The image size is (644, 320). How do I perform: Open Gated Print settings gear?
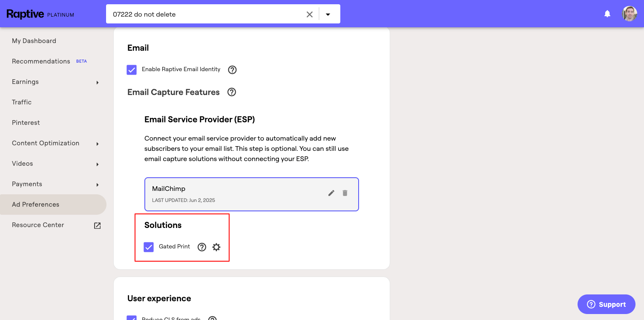(x=216, y=247)
